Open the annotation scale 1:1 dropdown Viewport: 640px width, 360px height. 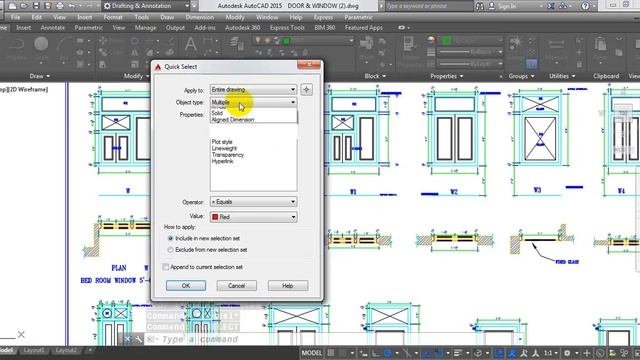(551, 353)
